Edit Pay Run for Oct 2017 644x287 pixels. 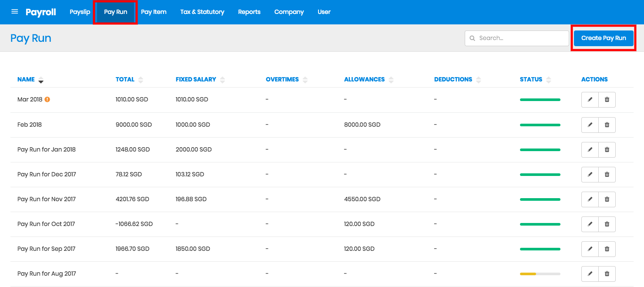tap(590, 224)
